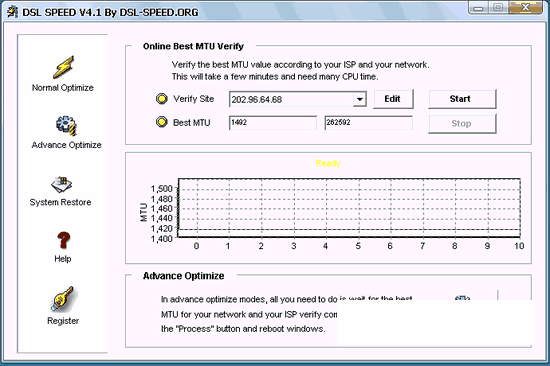Screen dimensions: 550x366
Task: Click the sentence starting 'Verify the best MTU value'
Action: click(300, 65)
